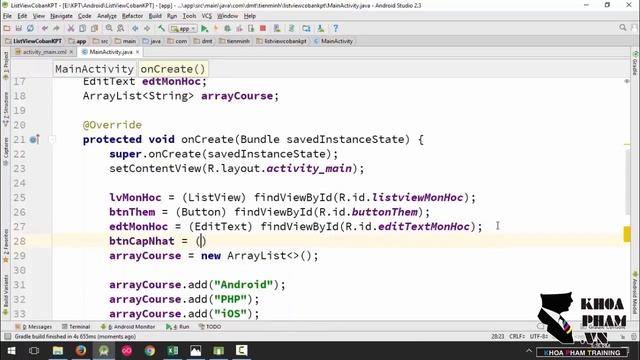The height and width of the screenshot is (360, 640).
Task: Click the yellow warning marker in scrollbar stripe
Action: 627,234
